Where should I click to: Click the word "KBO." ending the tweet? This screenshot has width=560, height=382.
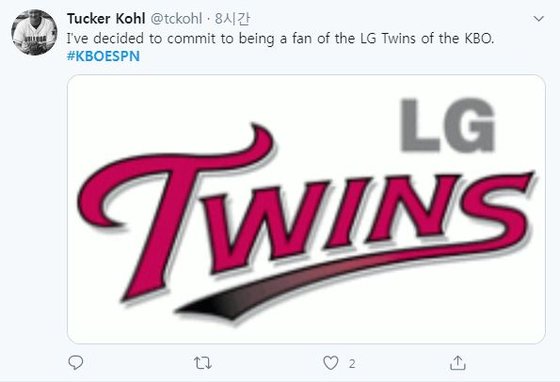479,39
